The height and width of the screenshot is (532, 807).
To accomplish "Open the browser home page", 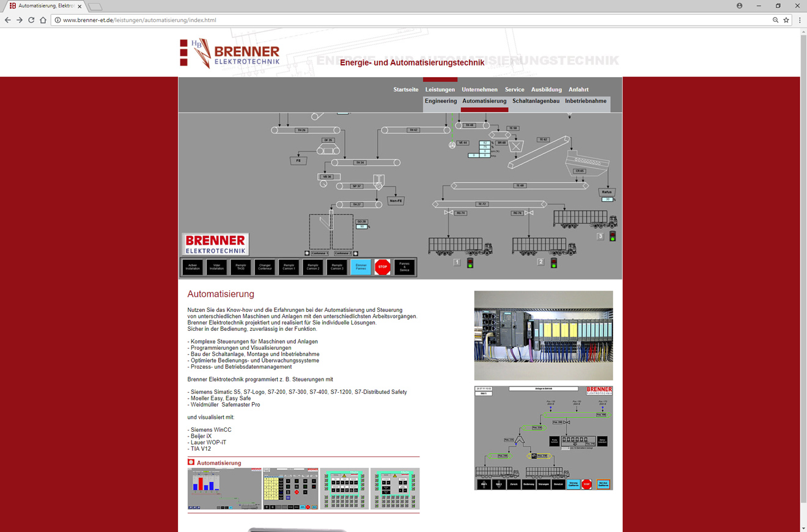I will (x=43, y=20).
